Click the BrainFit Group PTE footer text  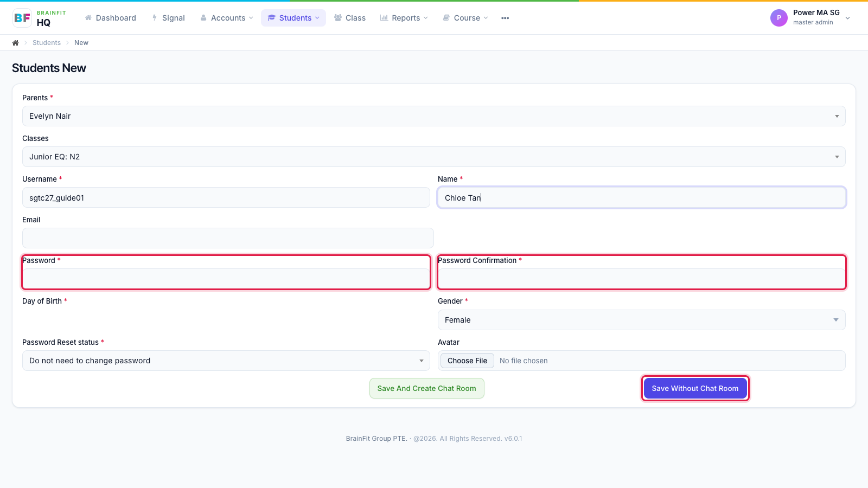[376, 439]
